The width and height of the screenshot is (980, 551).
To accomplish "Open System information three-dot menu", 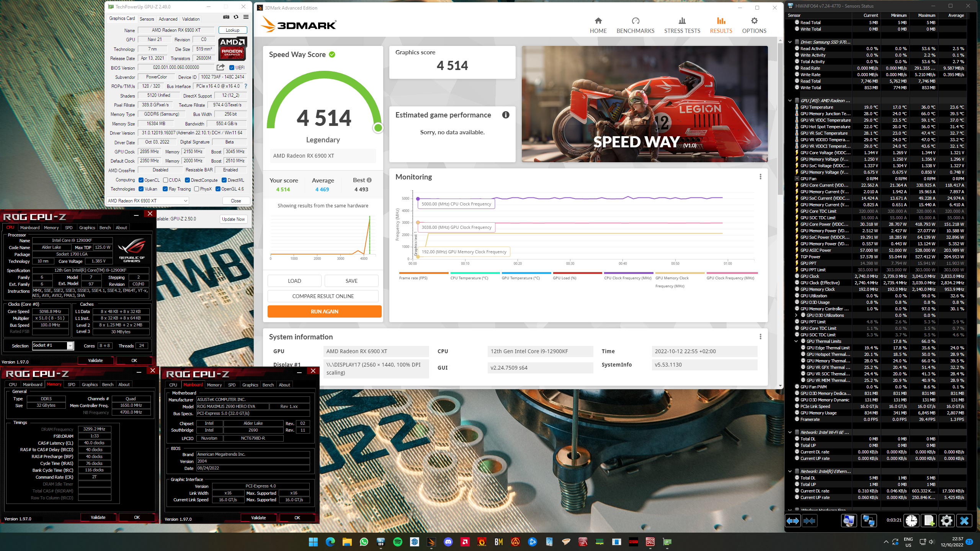I will 760,337.
